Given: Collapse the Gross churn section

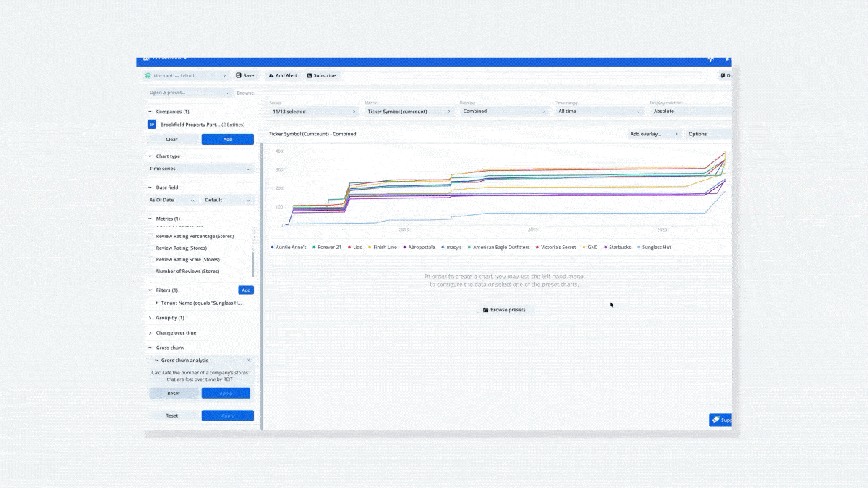Looking at the screenshot, I should [x=150, y=348].
